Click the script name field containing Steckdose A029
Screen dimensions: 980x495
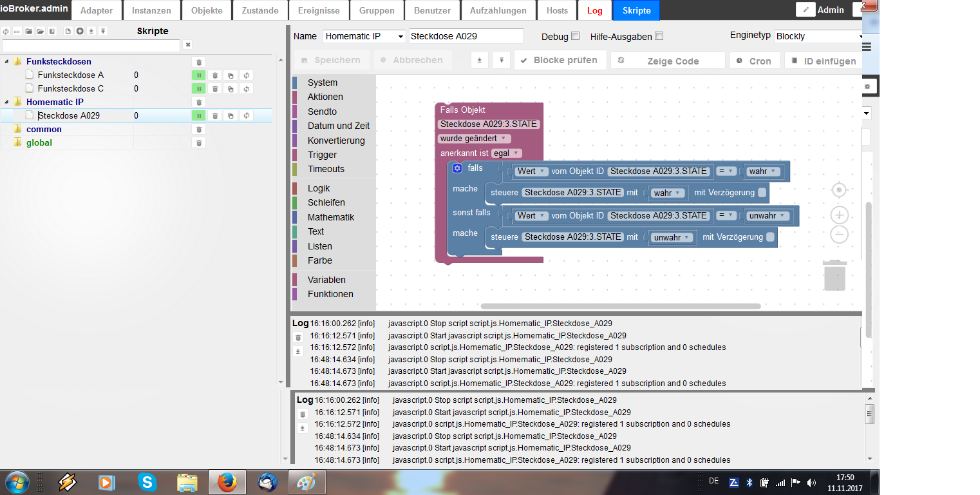(466, 37)
